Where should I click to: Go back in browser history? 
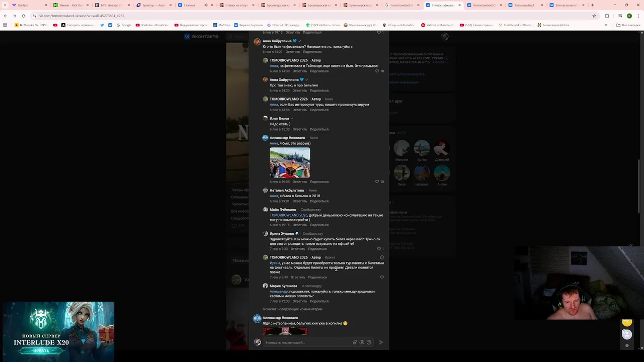click(5, 16)
